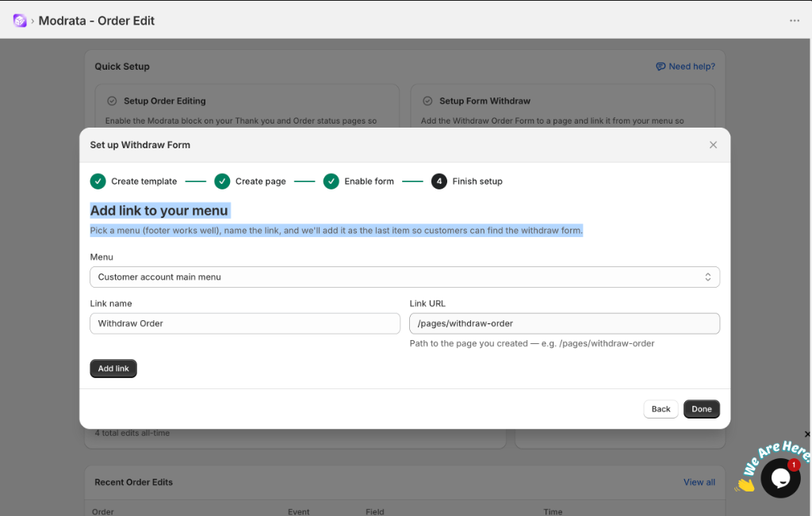
Task: Click the Modrata app logo icon
Action: tap(20, 21)
